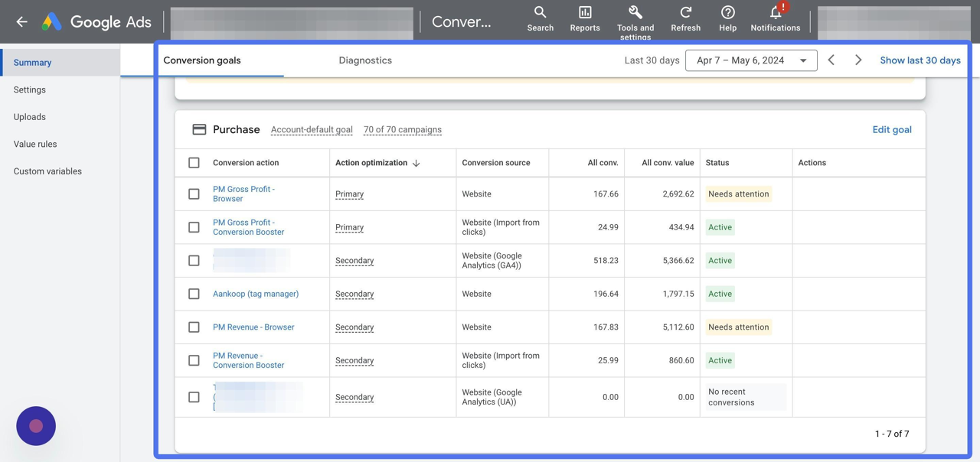
Task: Open Aankoop (tag manager) conversion action
Action: tap(256, 294)
